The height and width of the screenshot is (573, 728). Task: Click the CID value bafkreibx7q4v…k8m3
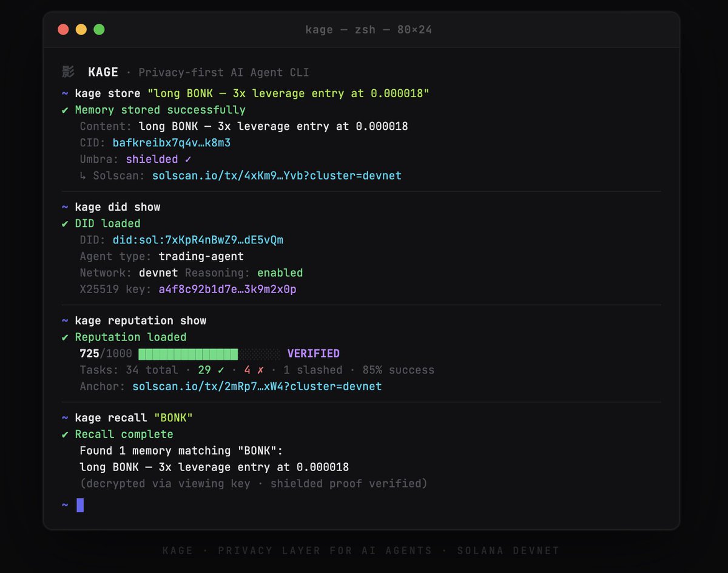point(172,143)
